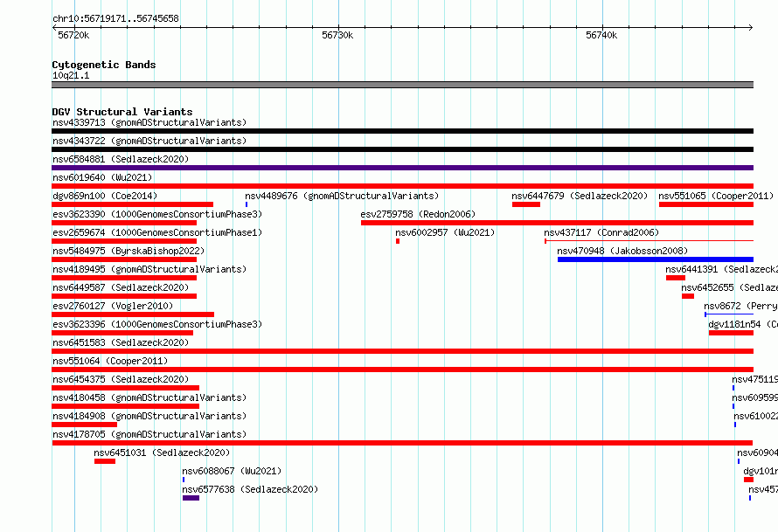
Task: Open nsv4189495 gnomAD variant label
Action: pos(149,269)
